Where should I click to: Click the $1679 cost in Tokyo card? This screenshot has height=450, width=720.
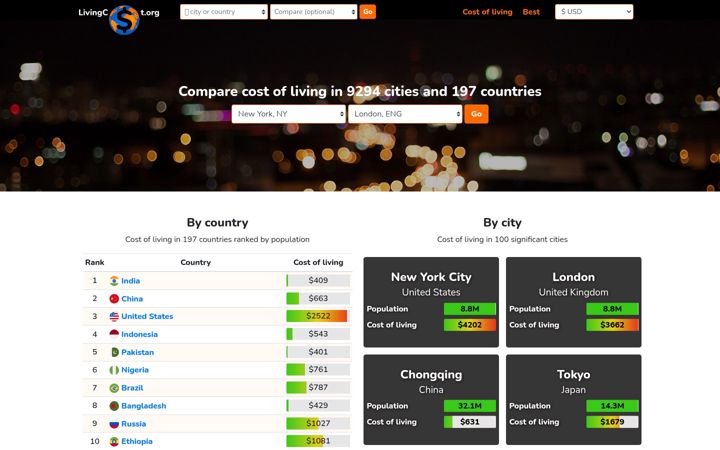(612, 422)
